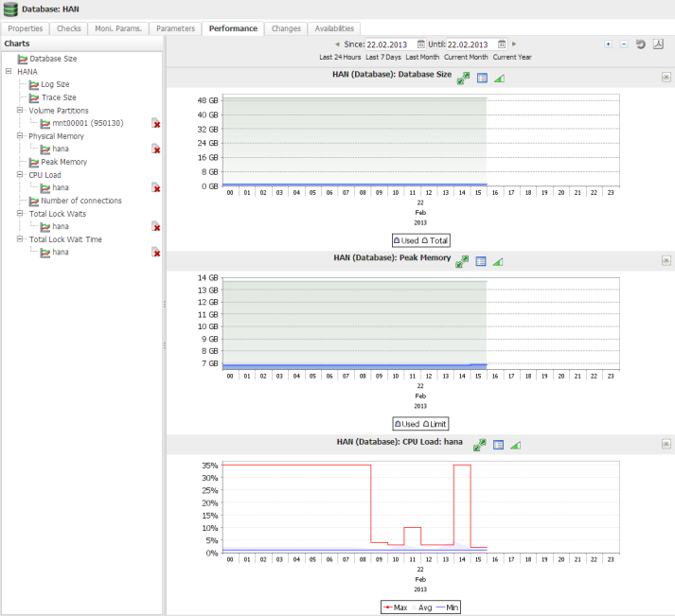Open the Since calendar picker
The height and width of the screenshot is (616, 675).
click(x=420, y=44)
